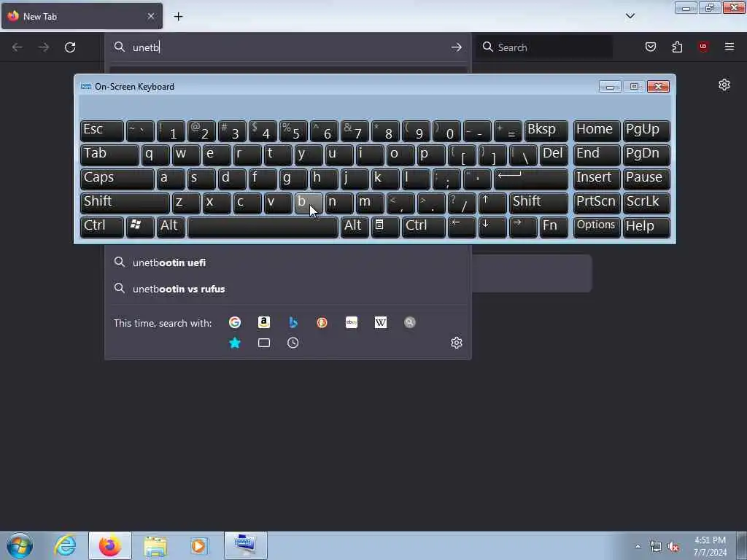Open Windows Start menu
Image resolution: width=747 pixels, height=560 pixels.
coord(20,545)
